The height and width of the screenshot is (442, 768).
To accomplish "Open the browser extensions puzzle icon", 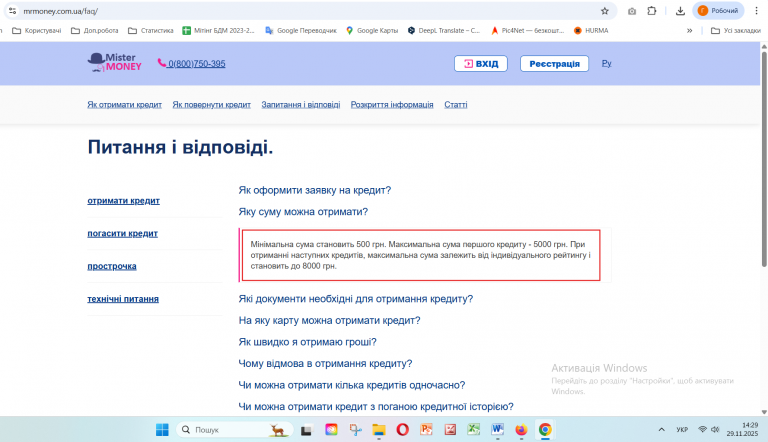I will (651, 11).
